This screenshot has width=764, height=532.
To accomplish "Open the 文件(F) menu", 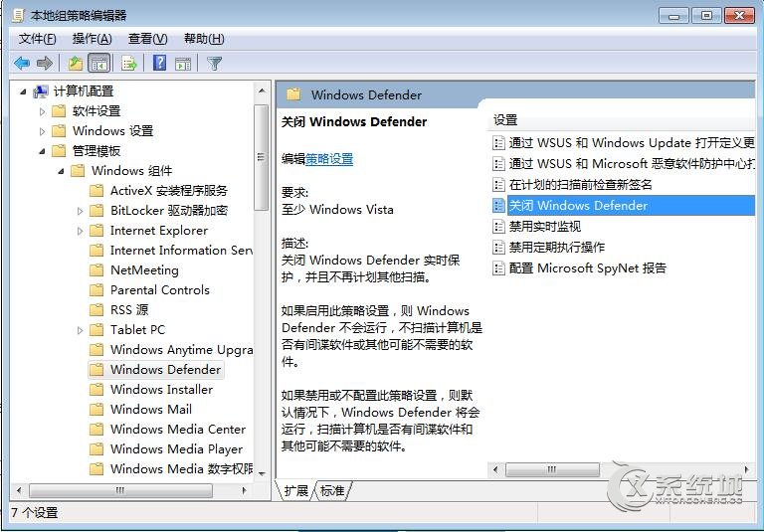I will 38,39.
